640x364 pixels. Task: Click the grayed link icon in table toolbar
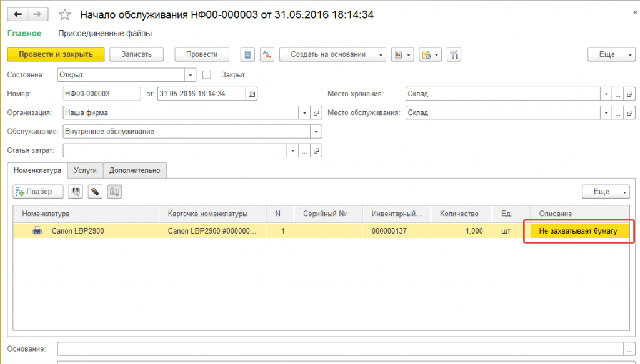(115, 192)
